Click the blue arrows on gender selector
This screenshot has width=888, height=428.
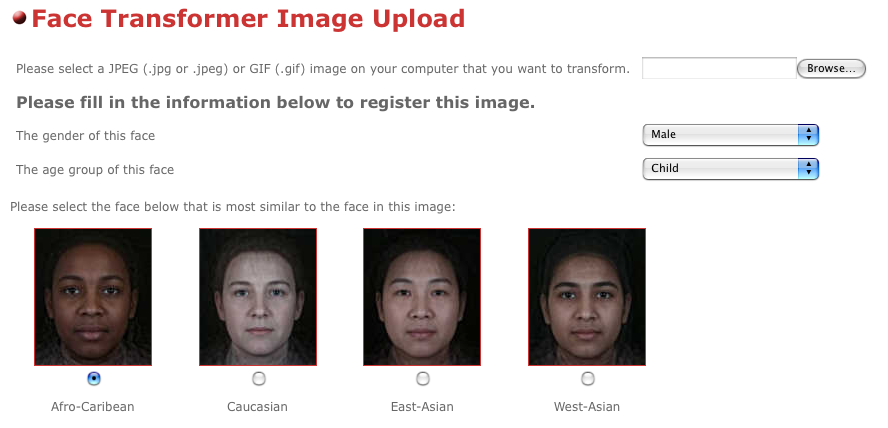pyautogui.click(x=809, y=135)
